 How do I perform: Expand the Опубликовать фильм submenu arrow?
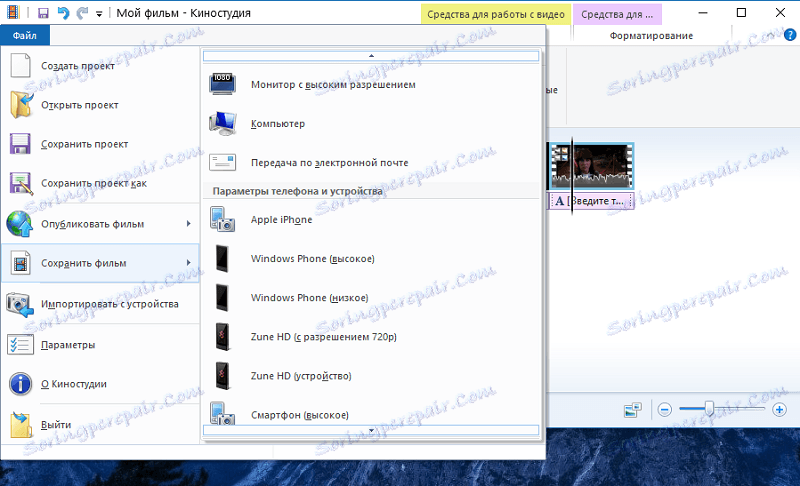point(189,223)
